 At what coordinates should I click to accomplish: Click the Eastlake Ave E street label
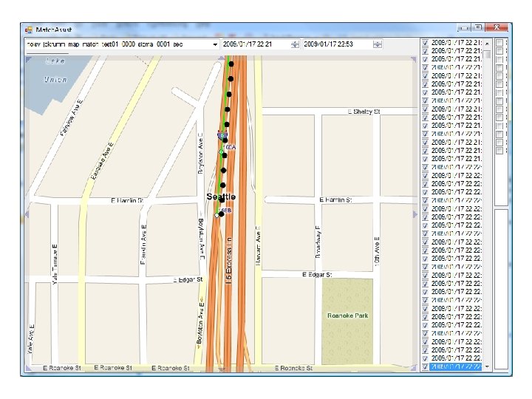click(x=103, y=161)
